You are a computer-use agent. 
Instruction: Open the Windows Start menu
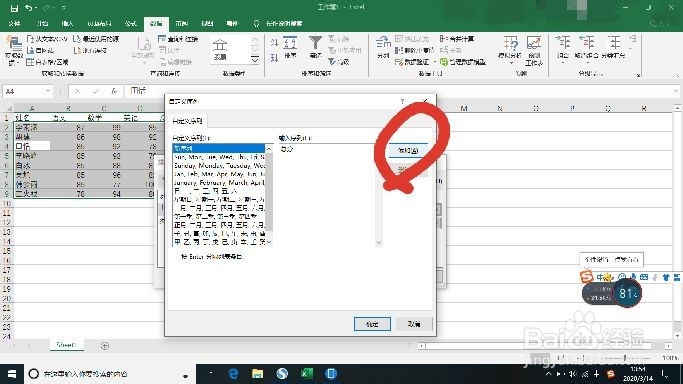pyautogui.click(x=12, y=374)
